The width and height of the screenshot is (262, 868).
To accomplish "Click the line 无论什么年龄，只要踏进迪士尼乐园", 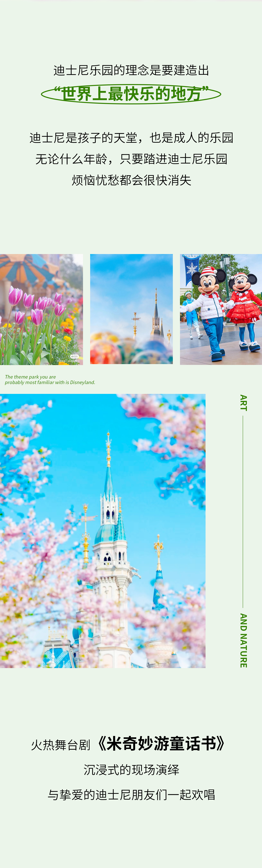I will pos(131,159).
